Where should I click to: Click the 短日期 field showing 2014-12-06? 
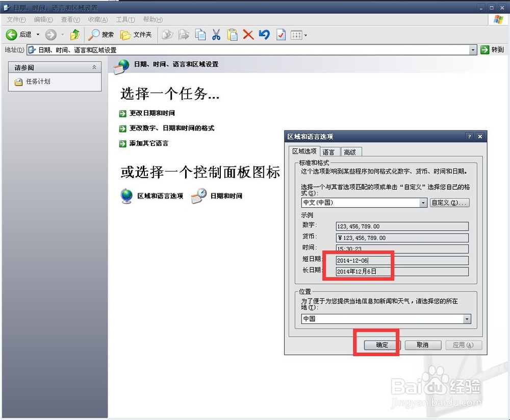pyautogui.click(x=402, y=260)
